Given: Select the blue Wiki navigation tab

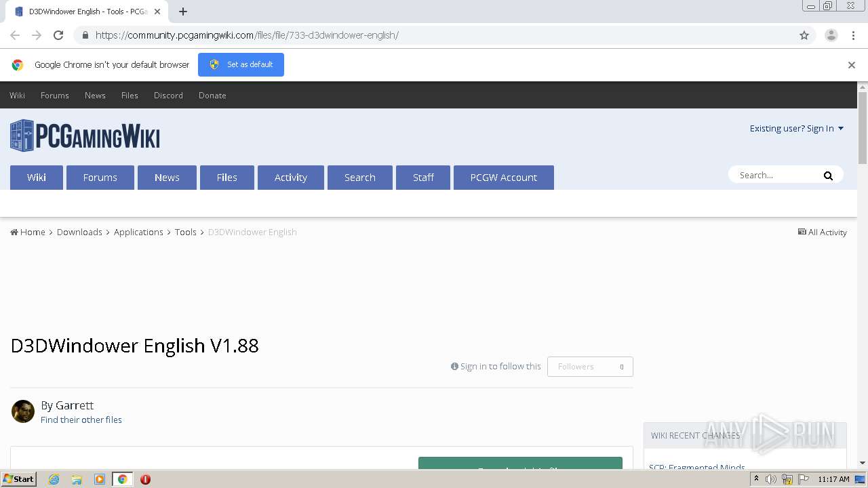Looking at the screenshot, I should [x=37, y=178].
